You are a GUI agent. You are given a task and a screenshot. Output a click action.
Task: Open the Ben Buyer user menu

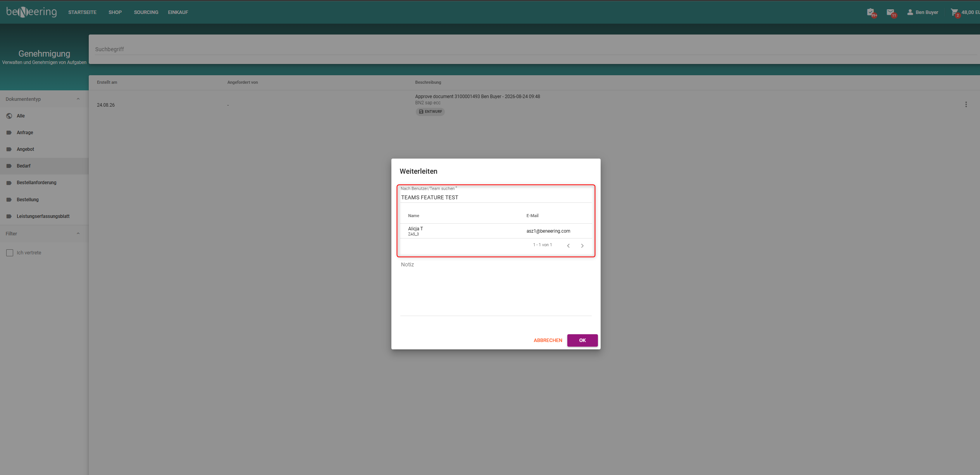click(x=922, y=12)
